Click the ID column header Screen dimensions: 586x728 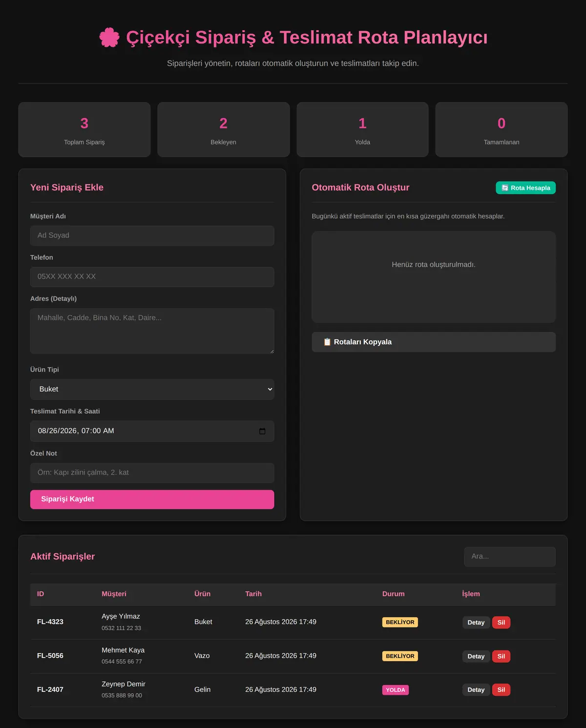pos(41,594)
